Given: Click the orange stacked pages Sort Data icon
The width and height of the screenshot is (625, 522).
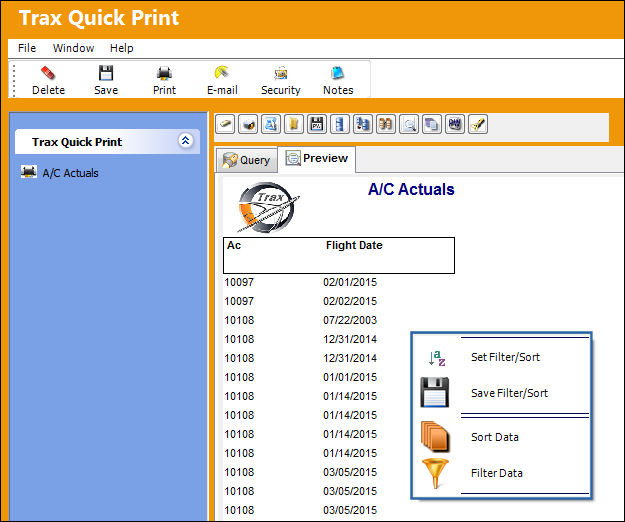Looking at the screenshot, I should pyautogui.click(x=435, y=436).
